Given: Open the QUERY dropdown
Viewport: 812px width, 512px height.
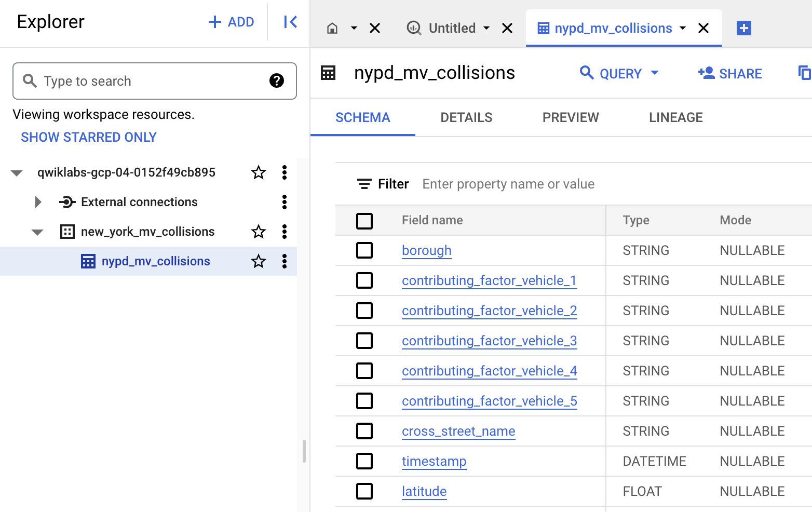Looking at the screenshot, I should coord(619,73).
